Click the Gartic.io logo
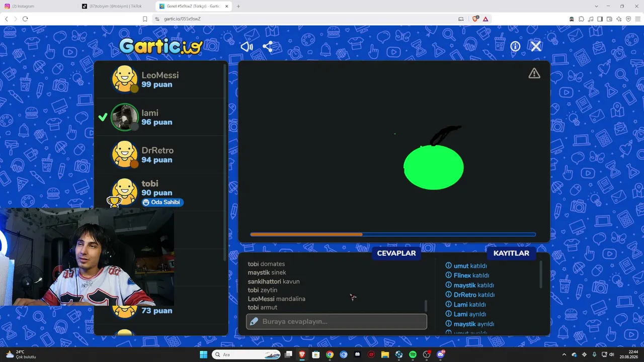 point(161,46)
